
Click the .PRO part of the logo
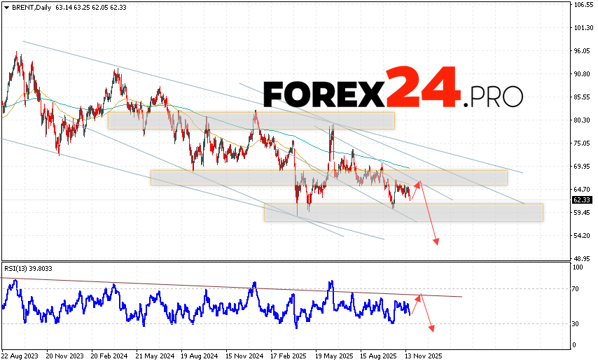point(494,97)
